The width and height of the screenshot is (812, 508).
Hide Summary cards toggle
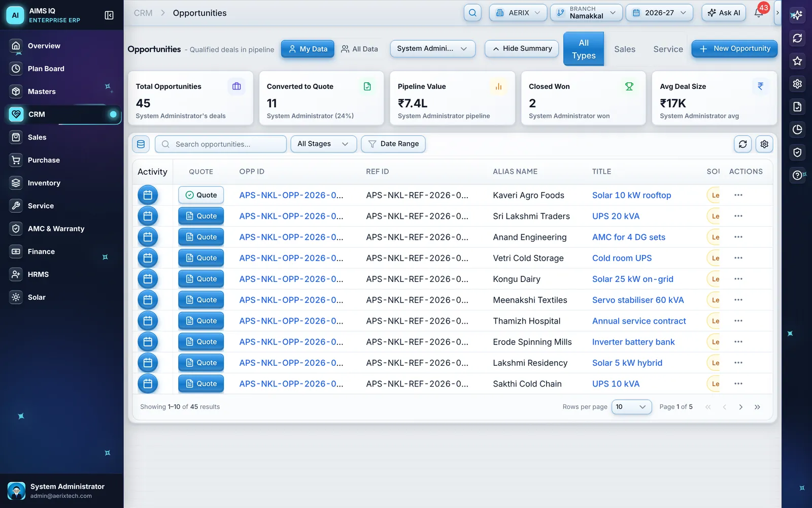tap(522, 49)
